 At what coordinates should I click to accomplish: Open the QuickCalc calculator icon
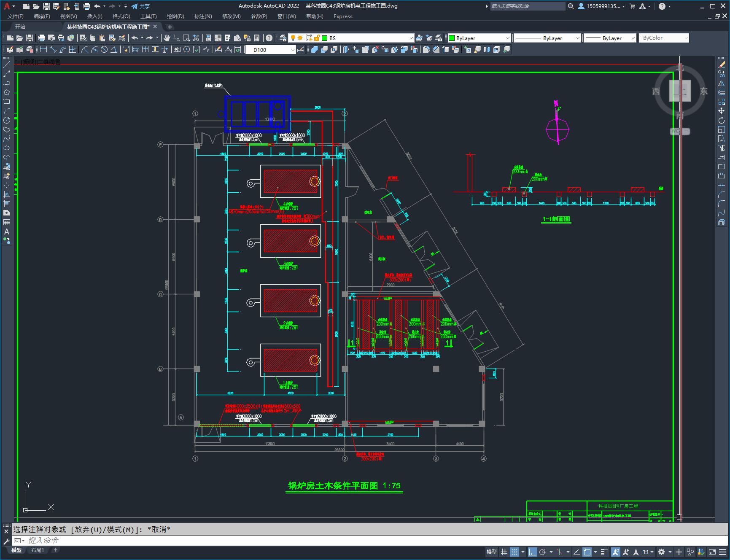(x=257, y=38)
